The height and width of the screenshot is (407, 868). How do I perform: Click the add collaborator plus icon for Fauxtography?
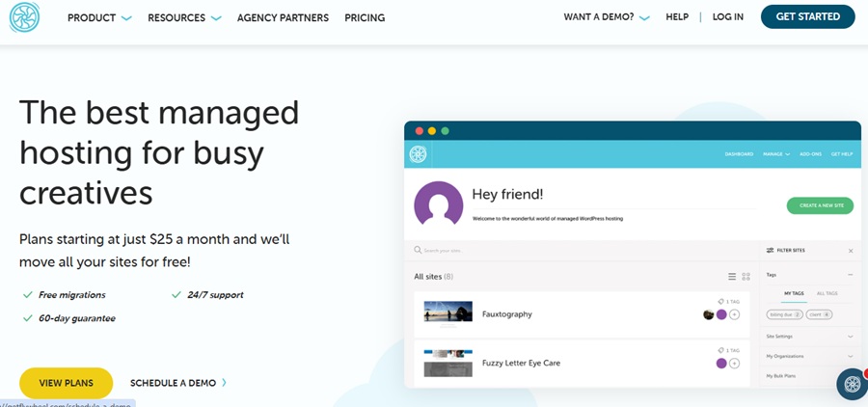pyautogui.click(x=735, y=314)
